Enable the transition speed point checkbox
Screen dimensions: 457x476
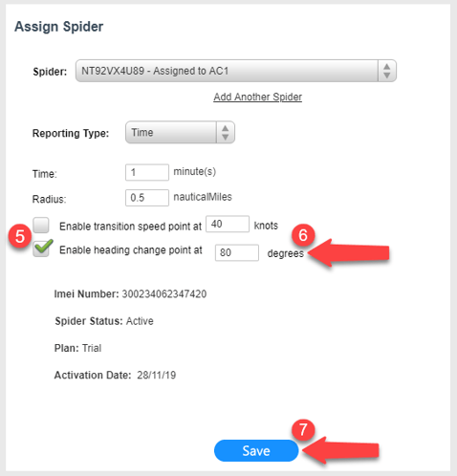[x=41, y=226]
